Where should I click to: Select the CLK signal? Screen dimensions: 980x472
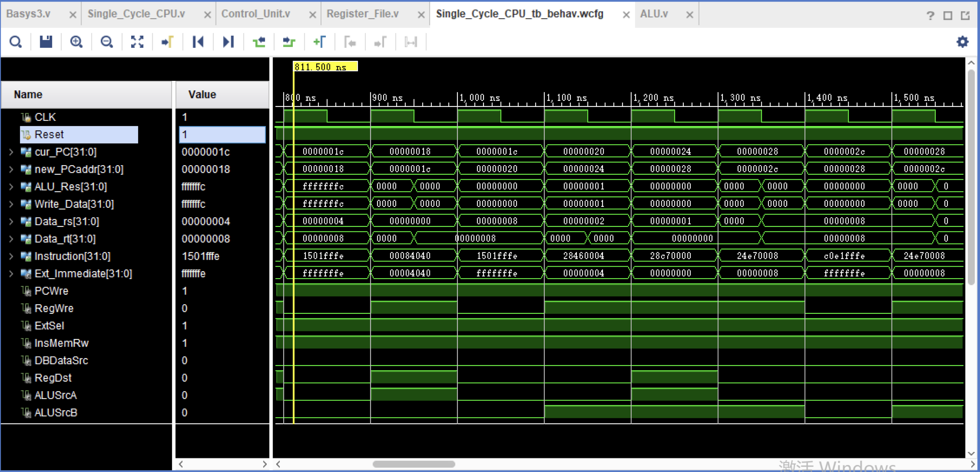[45, 117]
